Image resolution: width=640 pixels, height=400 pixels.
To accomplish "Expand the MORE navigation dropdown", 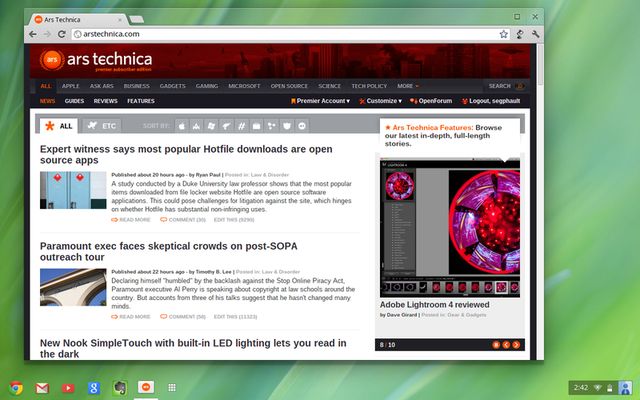I will point(408,86).
